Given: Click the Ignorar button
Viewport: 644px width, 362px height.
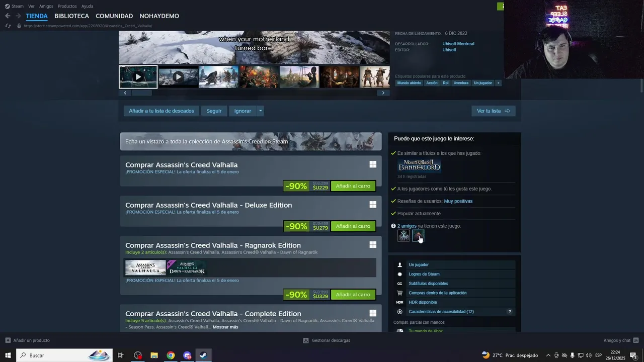Looking at the screenshot, I should point(243,111).
